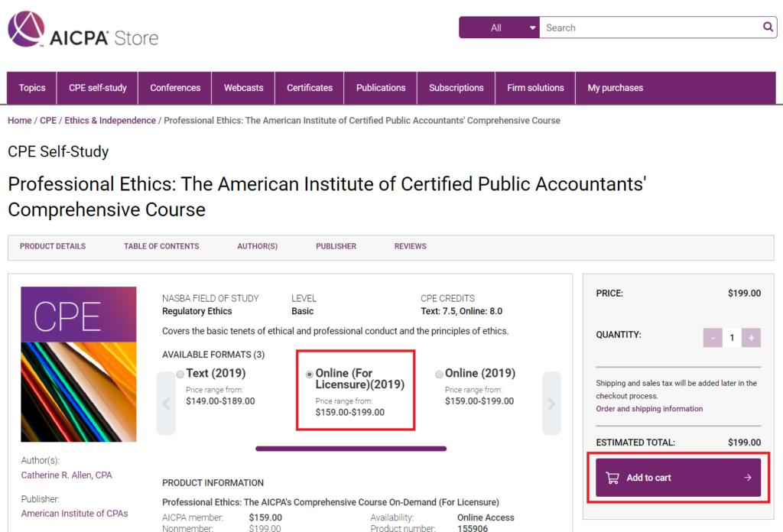Click author link Catherine R. Allen, CPA
The height and width of the screenshot is (532, 783).
pyautogui.click(x=67, y=475)
